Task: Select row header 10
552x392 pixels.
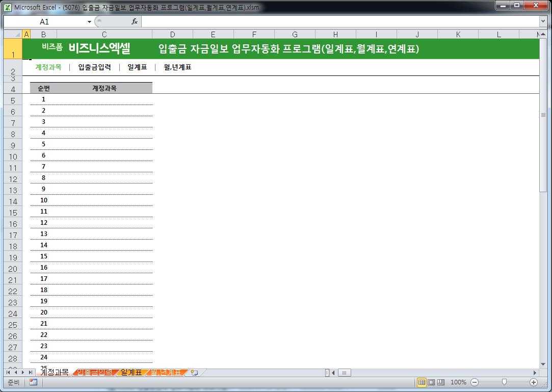Action: pos(13,156)
